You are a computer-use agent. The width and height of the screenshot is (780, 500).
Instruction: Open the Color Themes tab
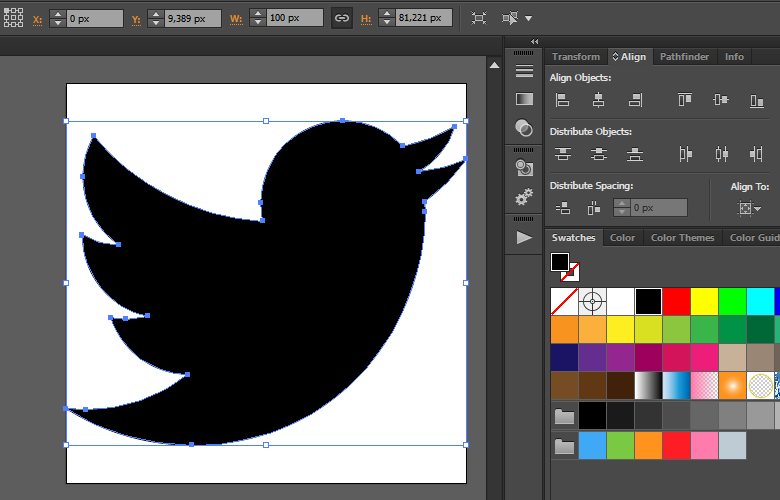[x=682, y=238]
